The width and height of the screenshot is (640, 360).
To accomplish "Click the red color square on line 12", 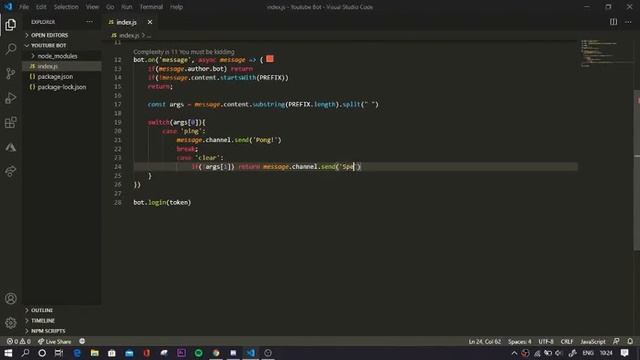I will [270, 59].
